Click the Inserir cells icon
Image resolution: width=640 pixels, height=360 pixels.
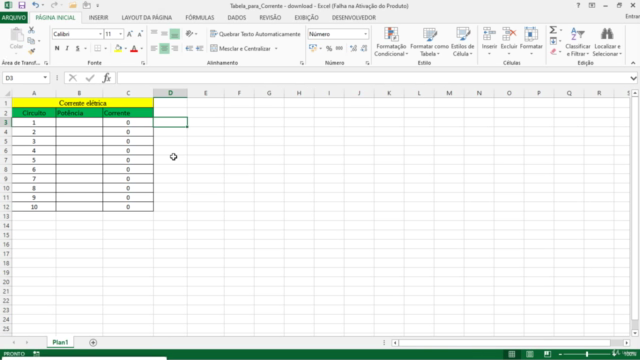(x=489, y=42)
